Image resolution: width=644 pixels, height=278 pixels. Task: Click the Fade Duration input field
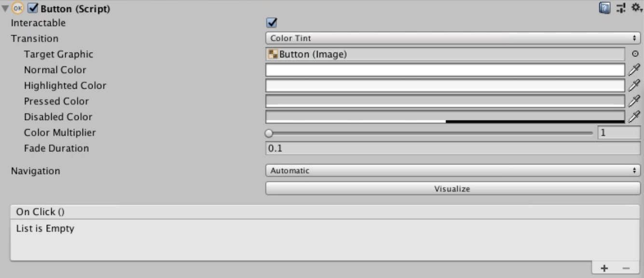[452, 148]
